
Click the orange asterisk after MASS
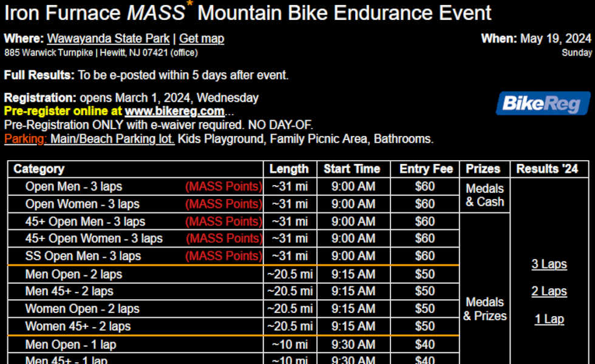coord(189,4)
